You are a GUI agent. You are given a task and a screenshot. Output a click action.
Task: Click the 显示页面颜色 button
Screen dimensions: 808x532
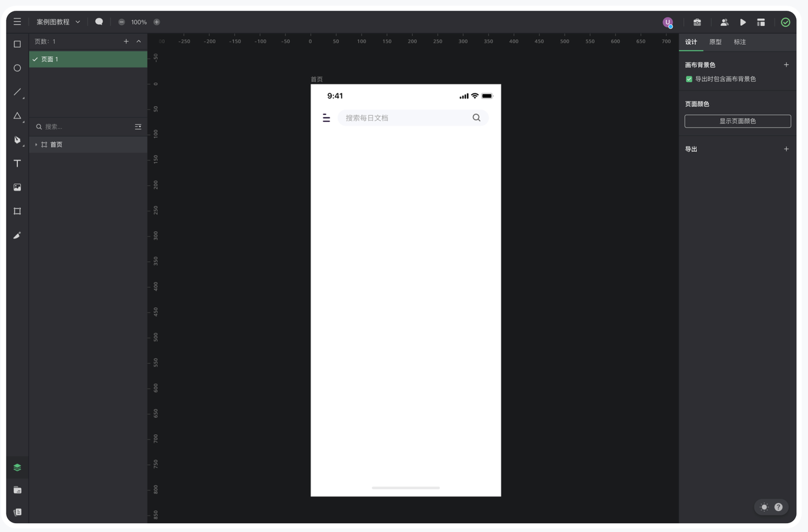point(737,121)
